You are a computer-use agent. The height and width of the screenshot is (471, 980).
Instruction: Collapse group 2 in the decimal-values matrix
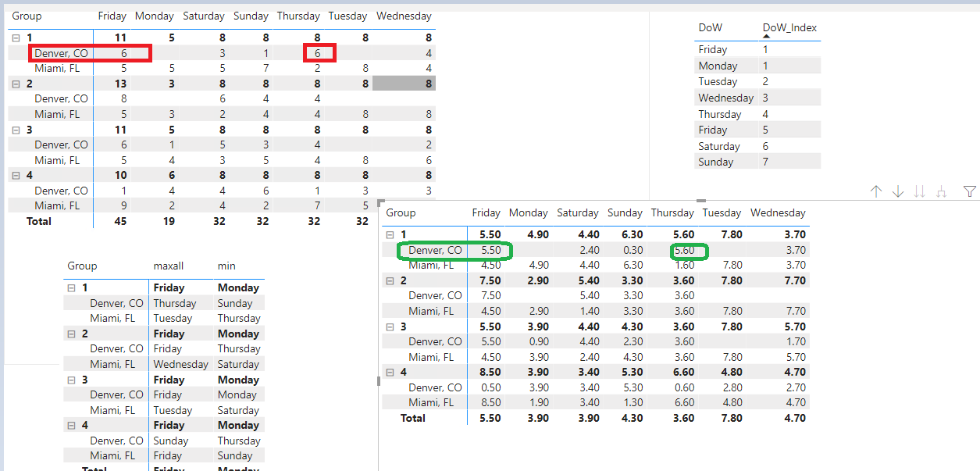click(390, 280)
